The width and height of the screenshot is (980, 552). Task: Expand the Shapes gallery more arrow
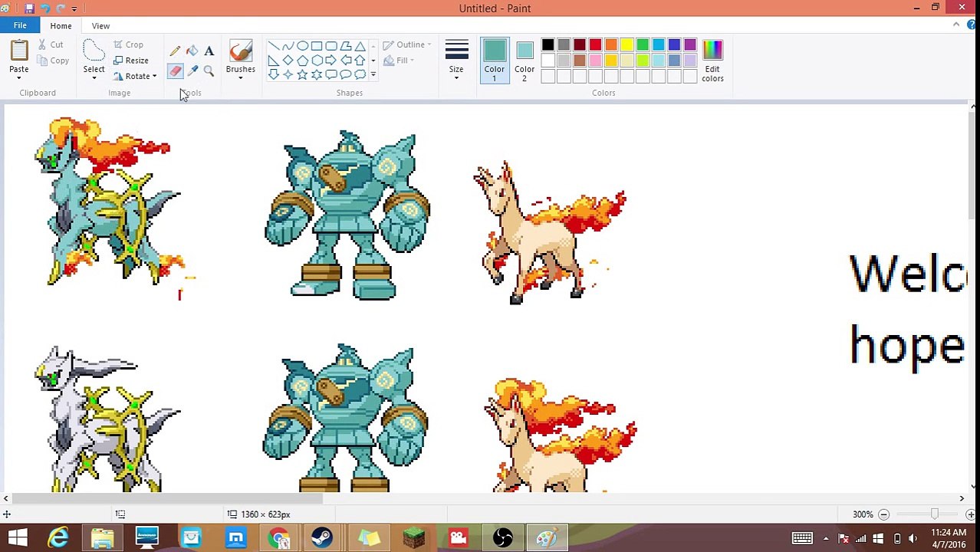click(373, 75)
